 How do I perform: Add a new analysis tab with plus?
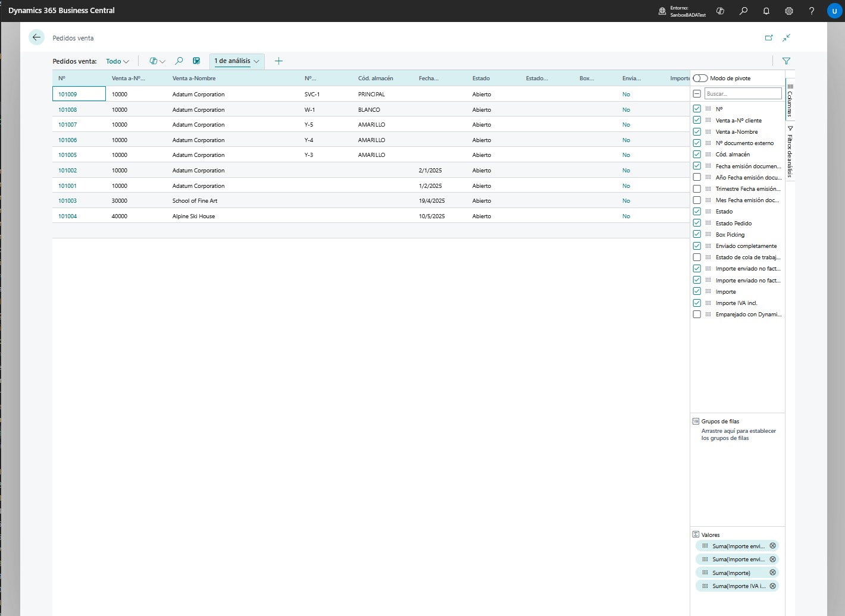[x=278, y=61]
